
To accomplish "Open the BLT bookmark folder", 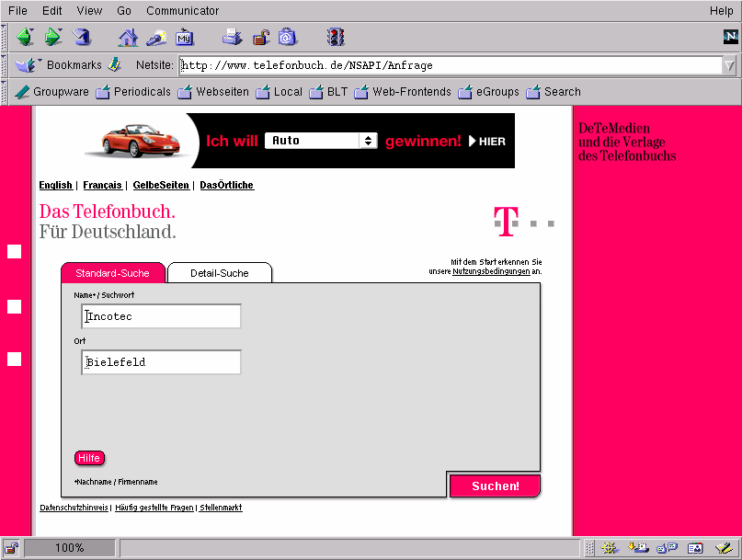I will [x=328, y=92].
